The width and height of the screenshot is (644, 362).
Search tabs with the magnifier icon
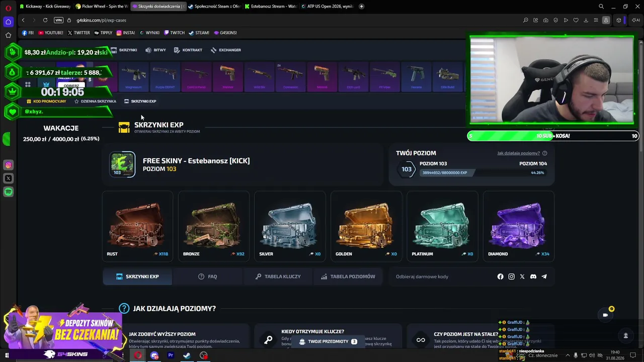601,7
